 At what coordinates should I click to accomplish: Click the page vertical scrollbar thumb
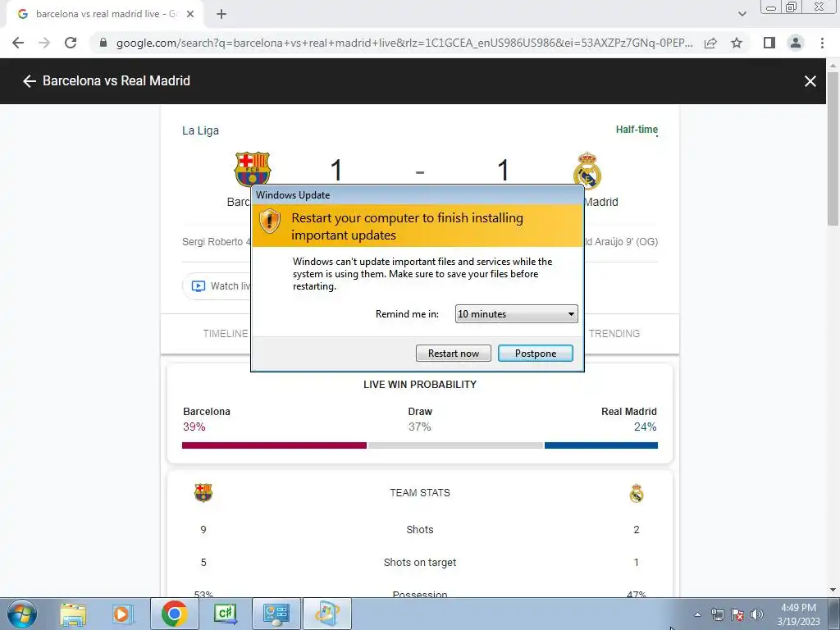[x=833, y=148]
